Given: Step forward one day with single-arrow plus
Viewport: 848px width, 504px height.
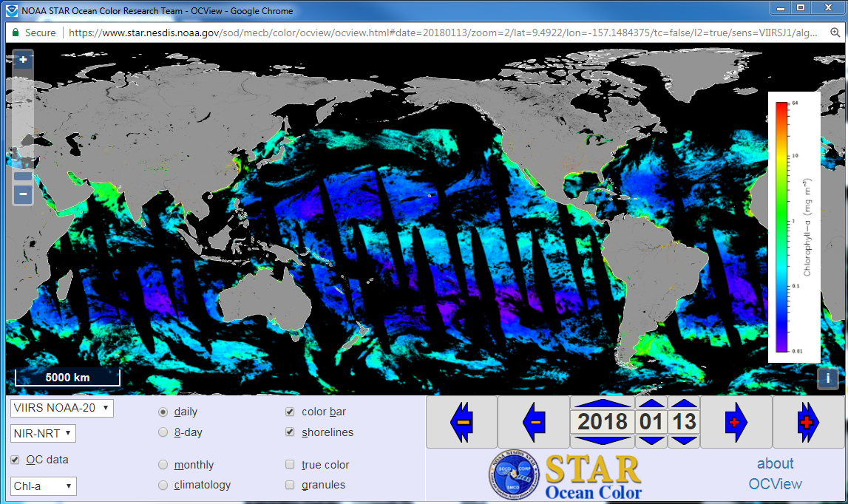Looking at the screenshot, I should [x=736, y=422].
